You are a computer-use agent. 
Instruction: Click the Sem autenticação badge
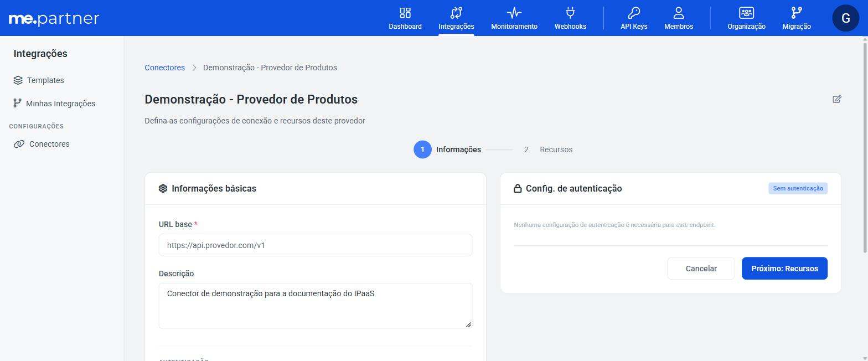(798, 188)
